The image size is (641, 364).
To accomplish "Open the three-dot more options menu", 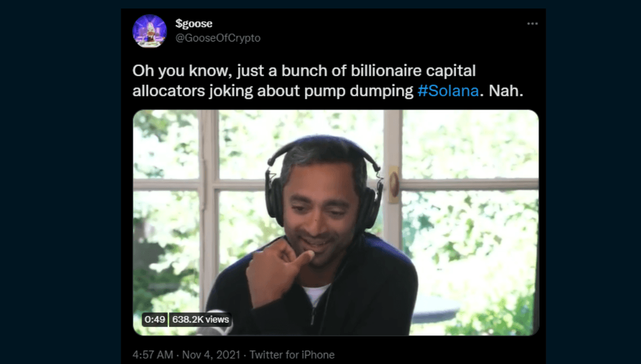I will tap(532, 24).
